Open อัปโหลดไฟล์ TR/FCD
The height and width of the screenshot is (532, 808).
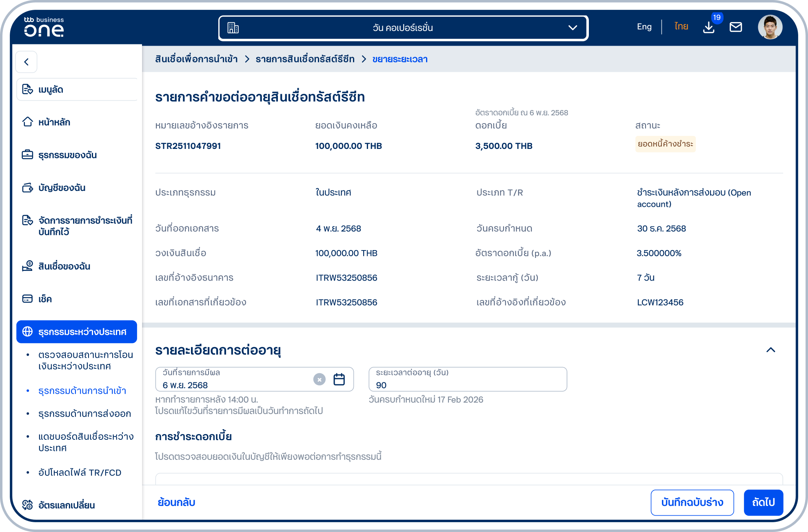[80, 472]
